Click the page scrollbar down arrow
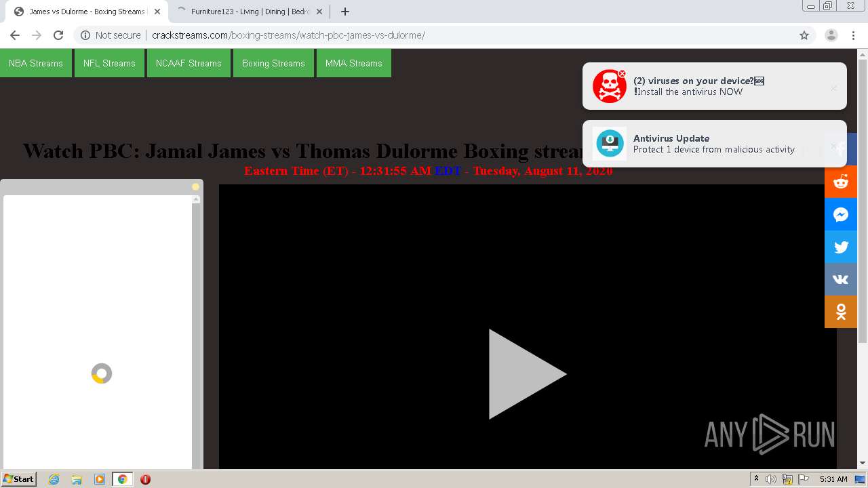Viewport: 868px width, 488px height. click(x=863, y=464)
